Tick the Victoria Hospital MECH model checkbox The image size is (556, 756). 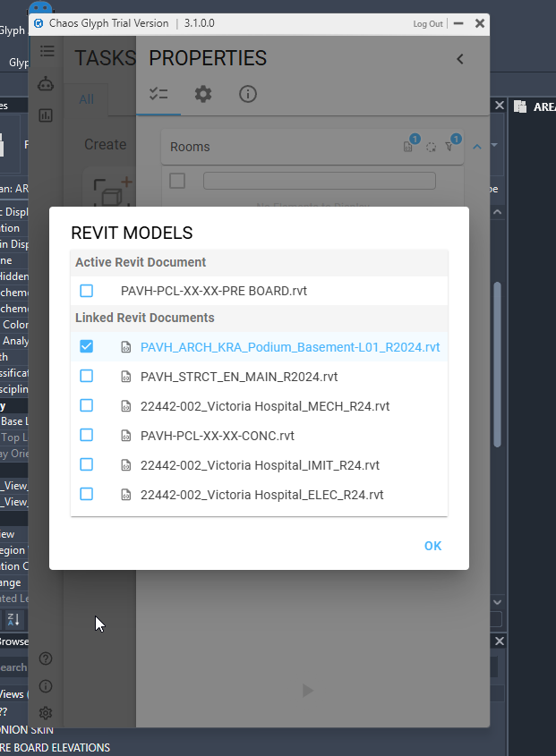87,406
